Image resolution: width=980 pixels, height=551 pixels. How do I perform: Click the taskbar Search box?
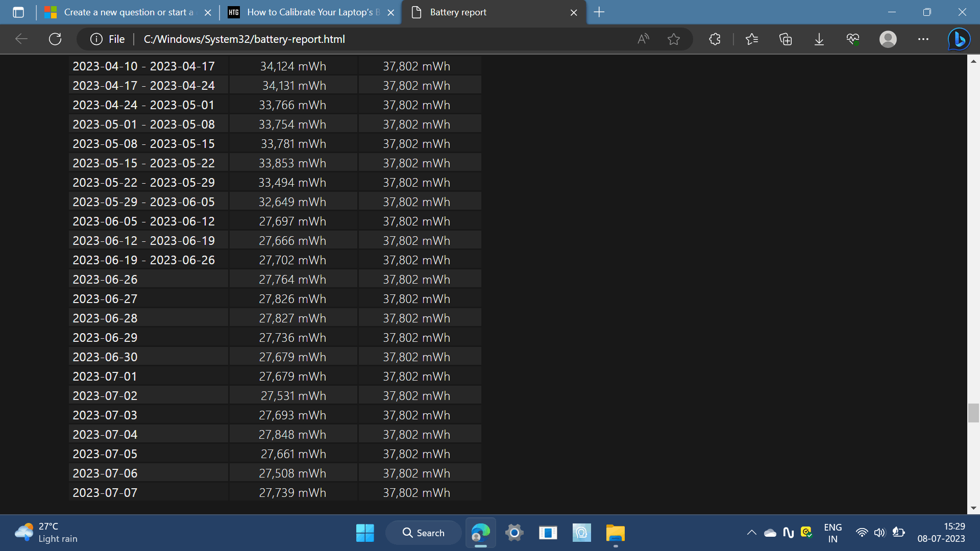[423, 533]
